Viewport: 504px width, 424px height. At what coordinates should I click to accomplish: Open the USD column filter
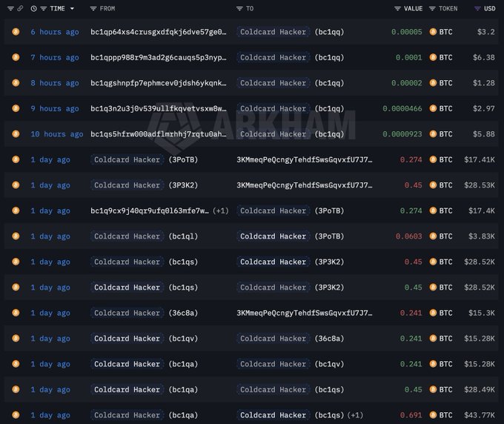[477, 9]
